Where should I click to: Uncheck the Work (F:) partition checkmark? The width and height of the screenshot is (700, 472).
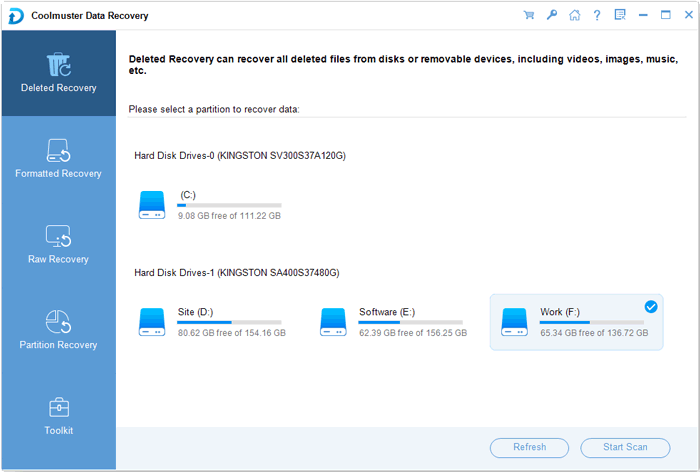tap(651, 306)
